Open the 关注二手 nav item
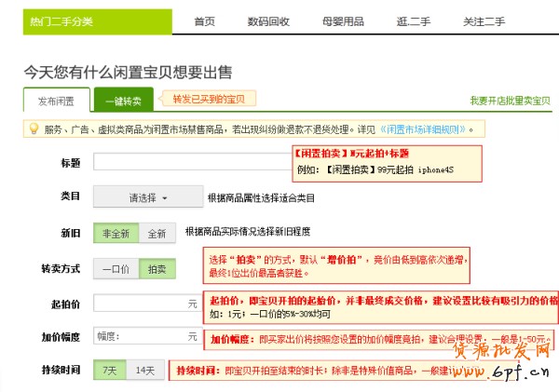This screenshot has width=559, height=392. [485, 21]
